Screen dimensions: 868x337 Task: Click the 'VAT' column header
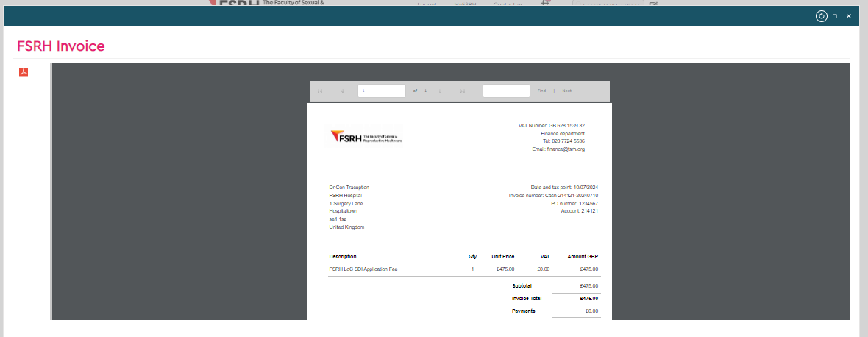coord(545,257)
